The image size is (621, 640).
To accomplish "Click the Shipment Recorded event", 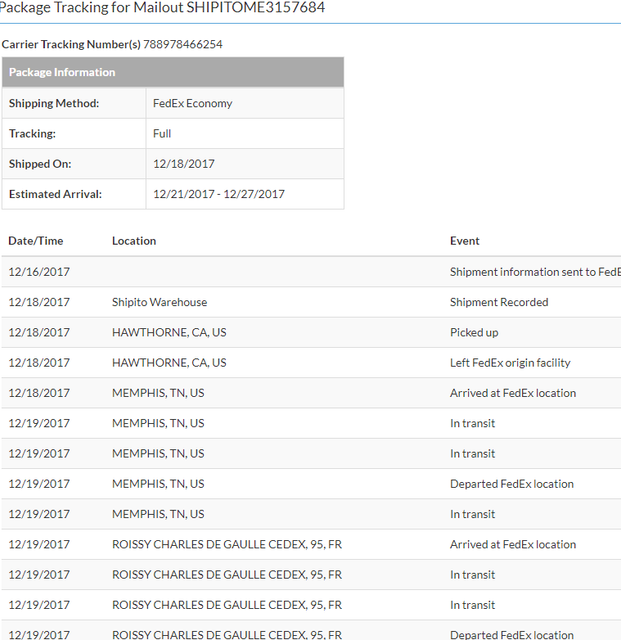I will click(499, 302).
